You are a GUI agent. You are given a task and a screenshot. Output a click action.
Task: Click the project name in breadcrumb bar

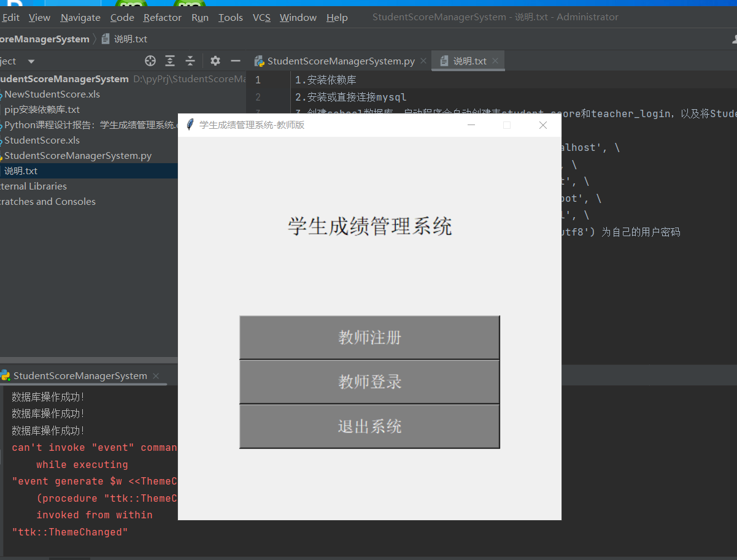45,39
